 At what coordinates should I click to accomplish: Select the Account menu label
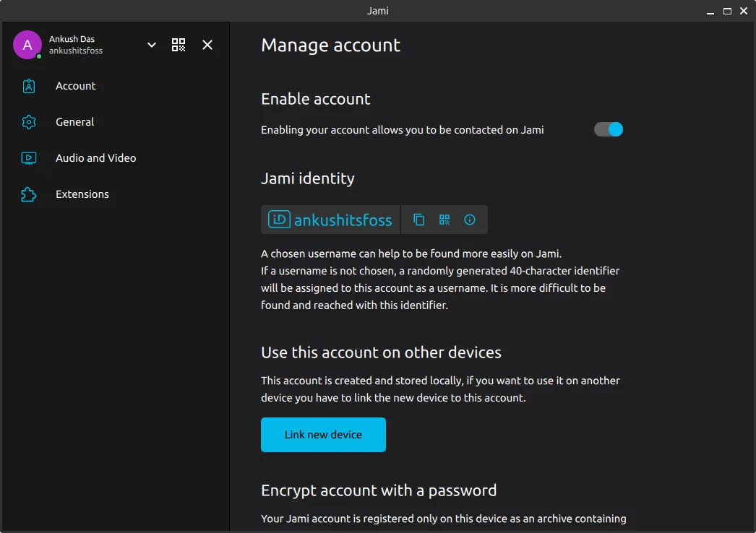click(x=76, y=86)
